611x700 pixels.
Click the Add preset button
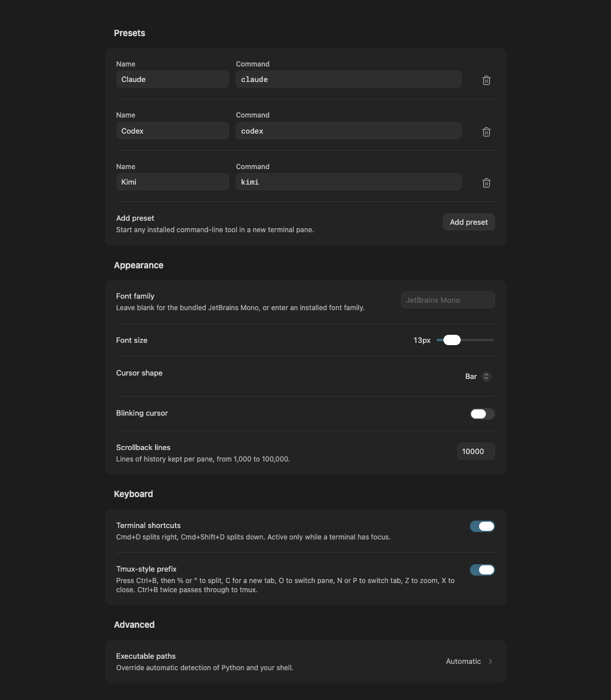[469, 222]
